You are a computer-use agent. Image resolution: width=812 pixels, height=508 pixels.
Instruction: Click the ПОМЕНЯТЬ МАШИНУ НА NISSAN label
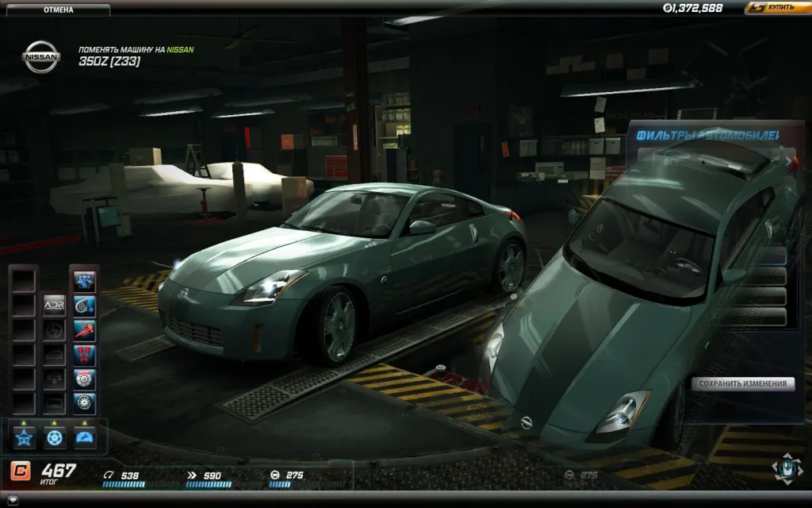click(x=136, y=50)
